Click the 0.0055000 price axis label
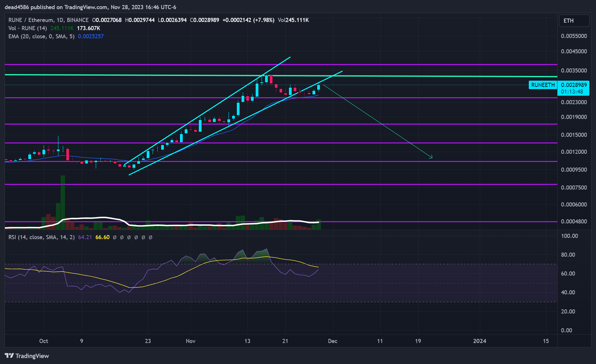Screen dimensions: 596x364 pyautogui.click(x=574, y=36)
